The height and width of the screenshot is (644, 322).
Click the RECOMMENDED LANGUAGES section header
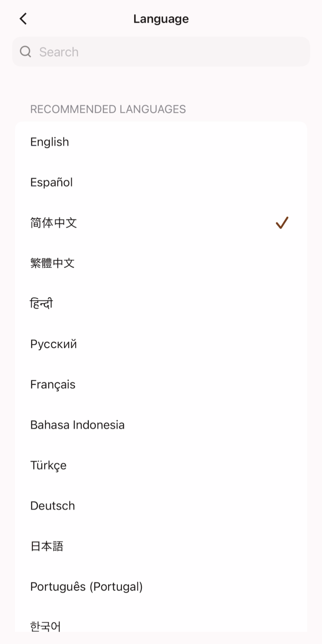click(108, 109)
